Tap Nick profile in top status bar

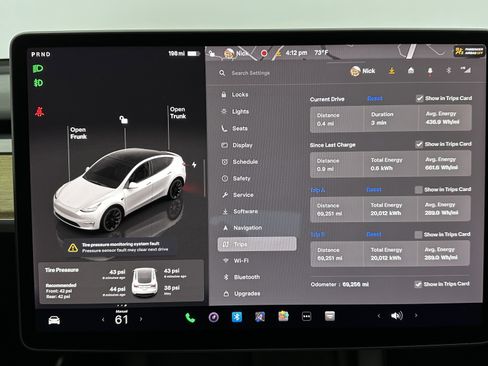coord(236,53)
